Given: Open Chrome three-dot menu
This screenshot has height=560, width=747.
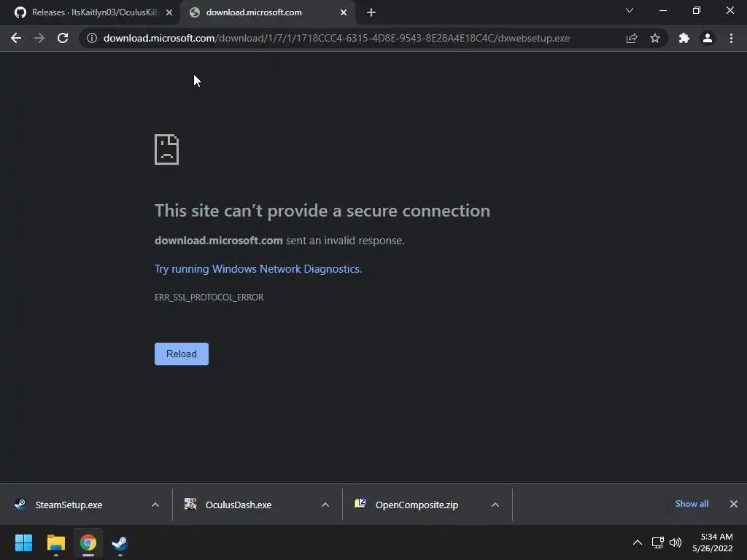Looking at the screenshot, I should (x=731, y=38).
